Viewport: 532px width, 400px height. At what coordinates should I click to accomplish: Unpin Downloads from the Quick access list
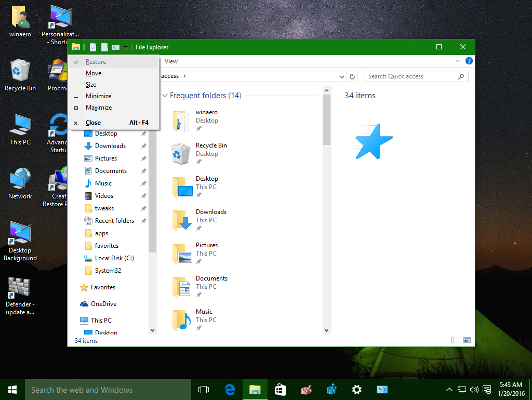tap(144, 145)
